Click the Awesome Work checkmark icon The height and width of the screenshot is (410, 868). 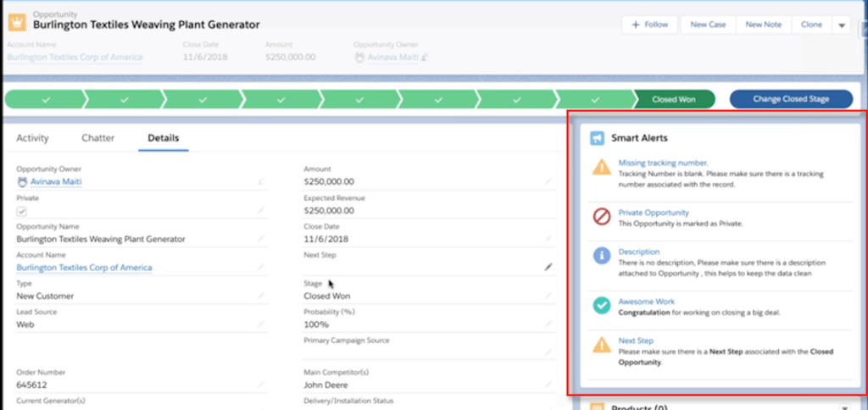601,306
